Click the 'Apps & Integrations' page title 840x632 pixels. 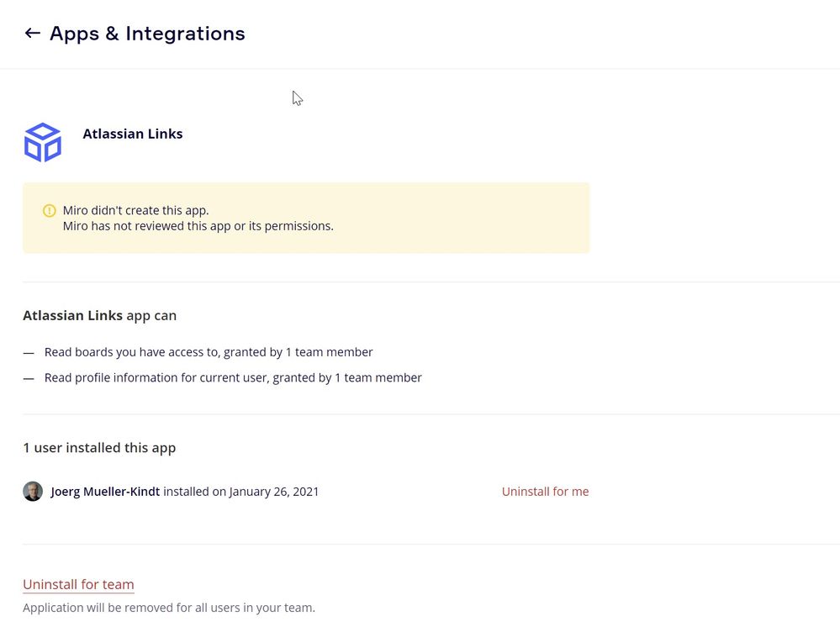tap(147, 34)
